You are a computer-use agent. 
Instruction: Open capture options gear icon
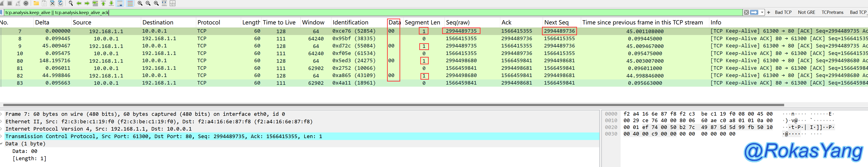(x=26, y=3)
